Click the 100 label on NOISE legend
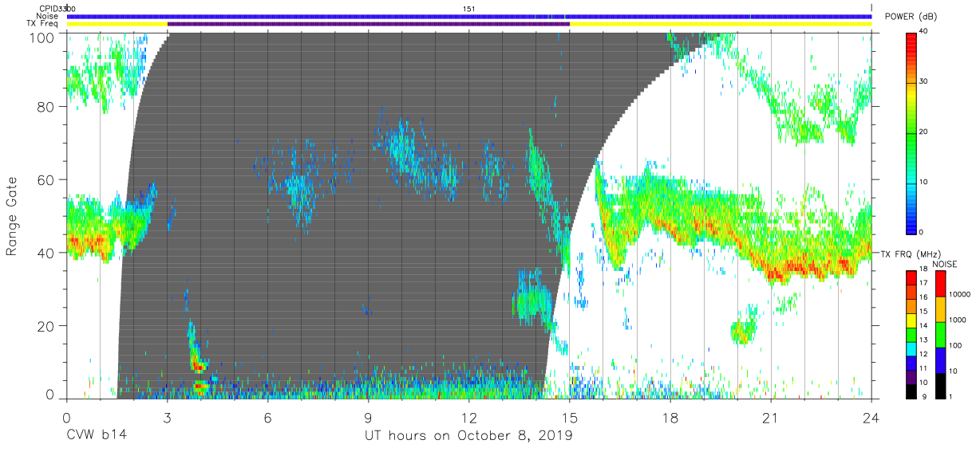Screen dimensions: 980x452 pyautogui.click(x=955, y=344)
